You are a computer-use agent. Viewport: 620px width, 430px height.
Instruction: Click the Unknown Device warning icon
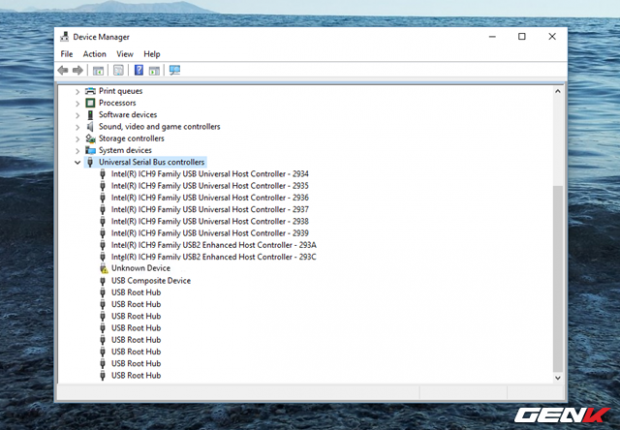point(103,269)
